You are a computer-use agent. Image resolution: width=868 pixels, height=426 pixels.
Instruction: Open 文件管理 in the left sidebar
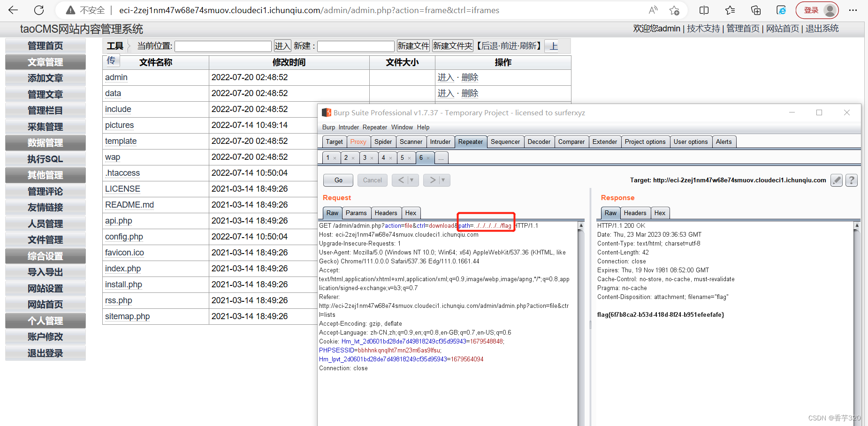[x=46, y=240]
